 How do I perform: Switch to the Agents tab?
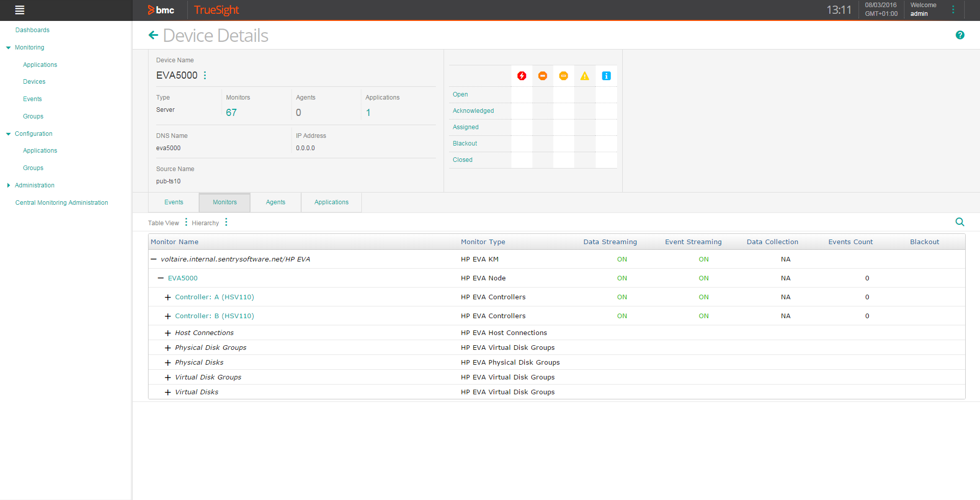276,202
